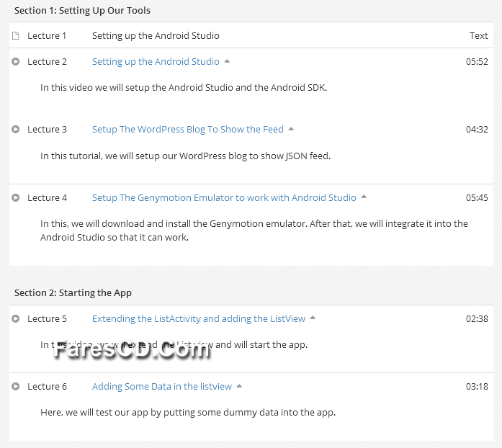Click the document icon beside Lecture 1
Viewport: 502px width, 448px height.
point(15,35)
